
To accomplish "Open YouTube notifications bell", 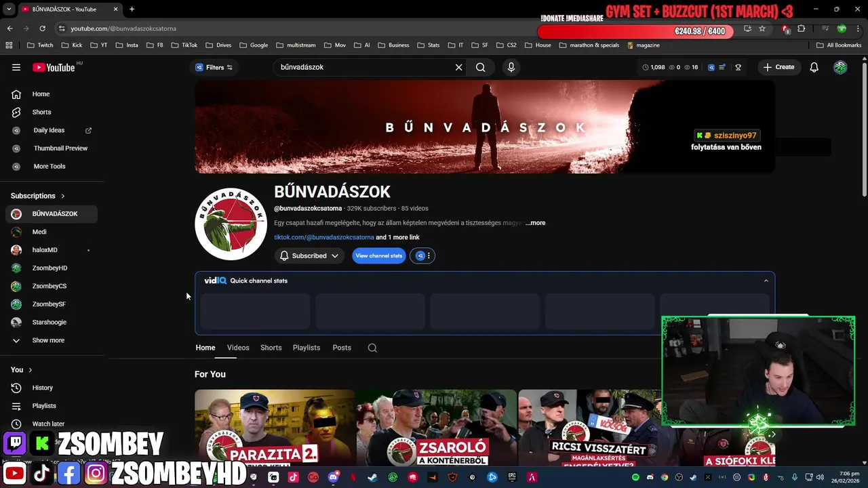I will (814, 67).
